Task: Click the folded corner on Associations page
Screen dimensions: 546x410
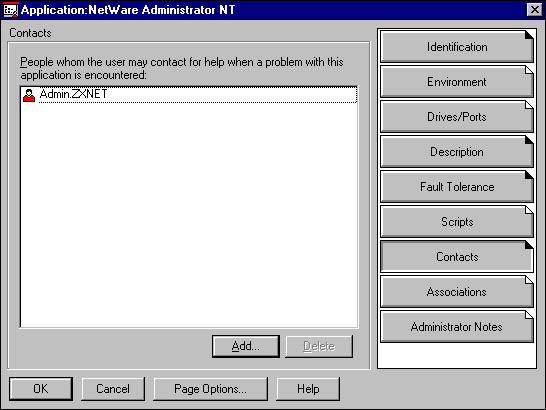Action: [x=529, y=280]
